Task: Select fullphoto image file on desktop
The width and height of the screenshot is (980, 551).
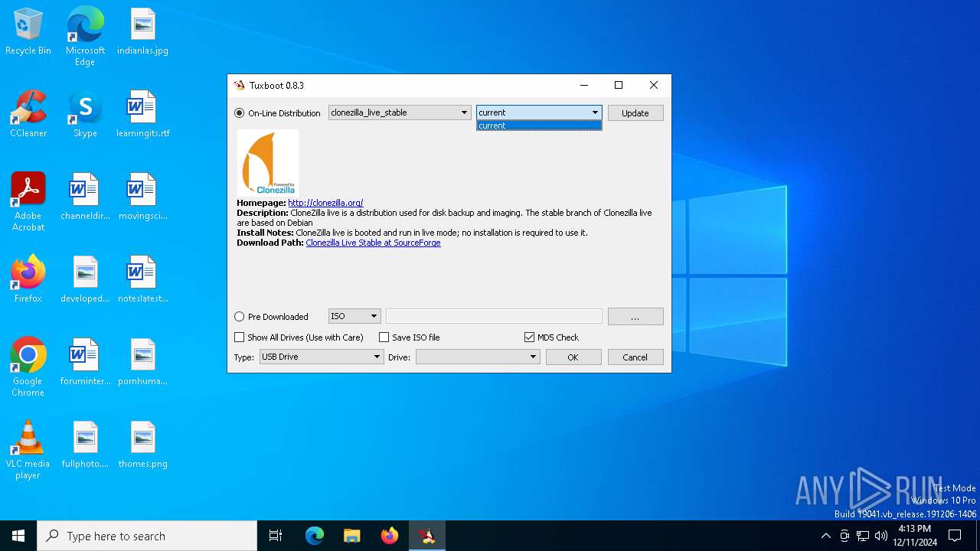Action: coord(85,445)
